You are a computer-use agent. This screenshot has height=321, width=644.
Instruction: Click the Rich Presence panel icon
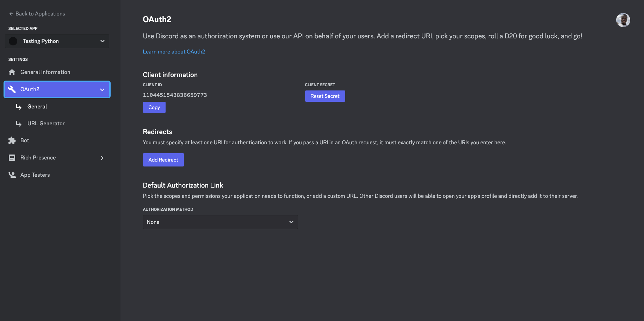[12, 157]
